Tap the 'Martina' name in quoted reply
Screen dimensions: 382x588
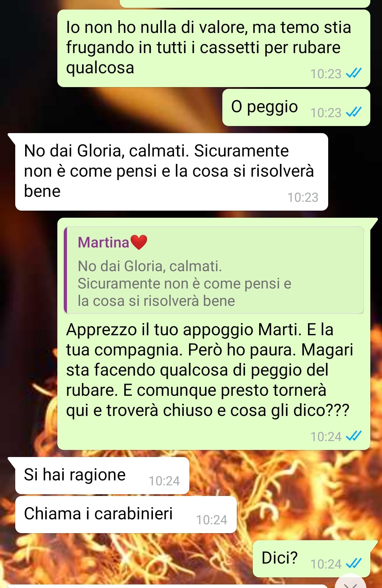(103, 242)
